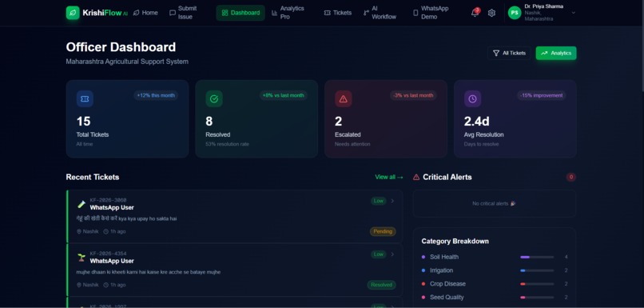This screenshot has height=308, width=644.
Task: Click the PS user avatar
Action: [x=515, y=13]
